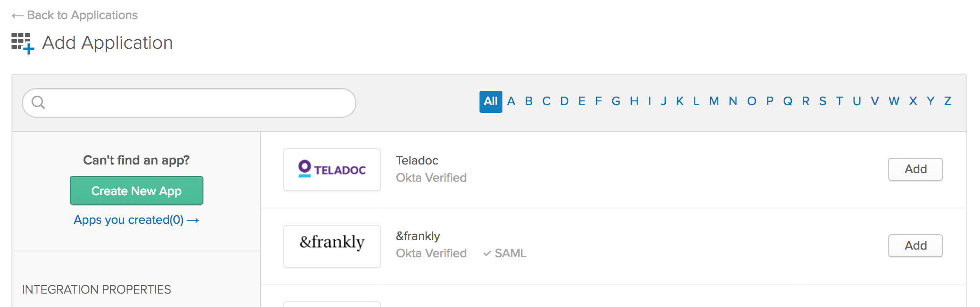Filter apps by letter A
This screenshot has width=980, height=307.
[x=511, y=101]
